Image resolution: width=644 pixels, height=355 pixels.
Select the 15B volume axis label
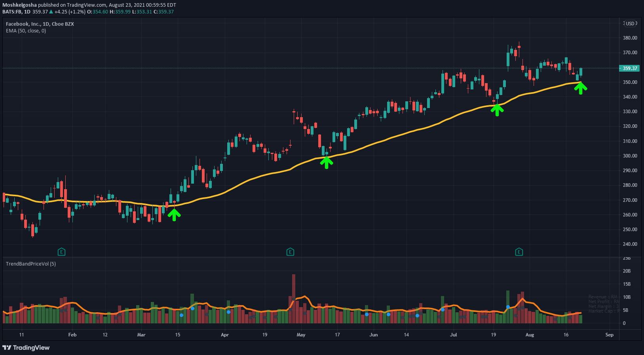[x=627, y=284]
